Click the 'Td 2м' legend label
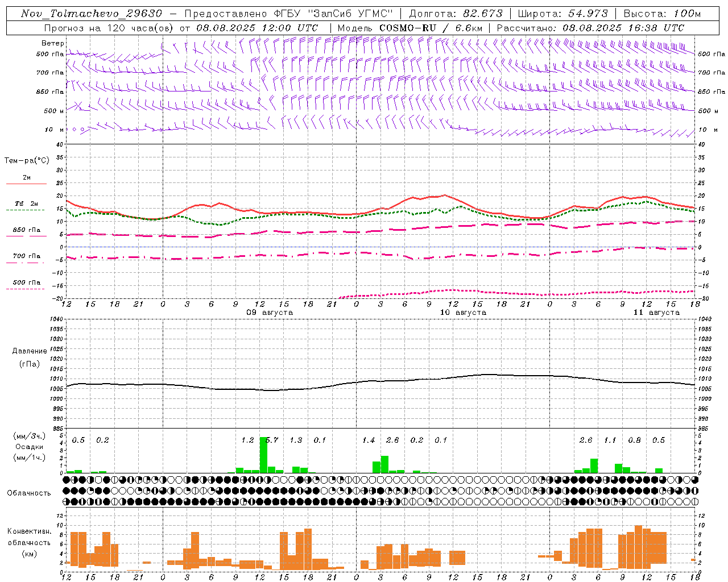This screenshot has height=582, width=728. coord(27,203)
